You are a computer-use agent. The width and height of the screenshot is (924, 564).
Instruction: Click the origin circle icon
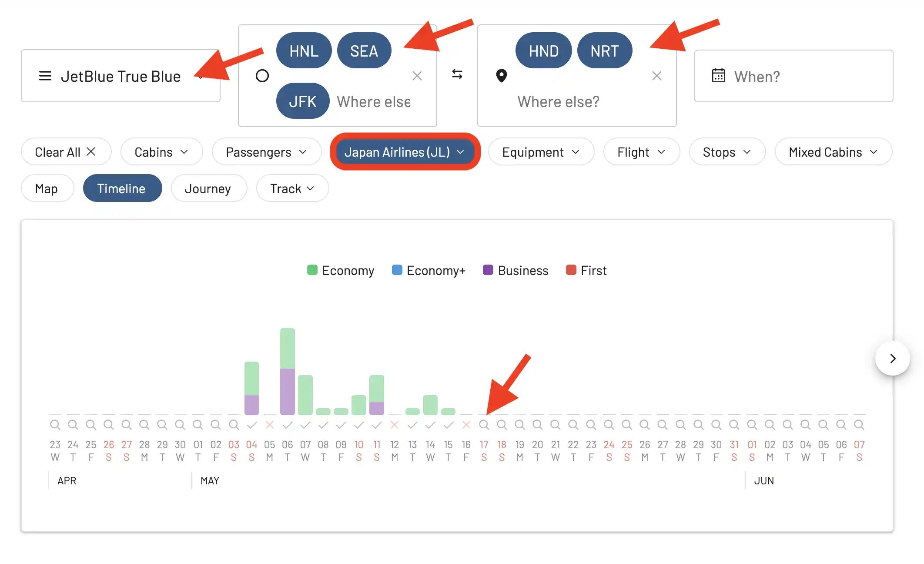(x=262, y=76)
